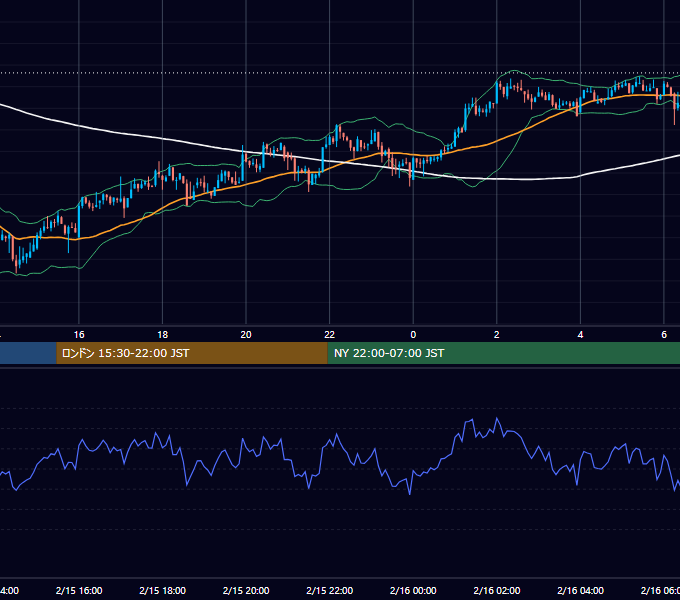The image size is (680, 600).
Task: Click the 2/15 22:00 time axis label
Action: click(330, 590)
